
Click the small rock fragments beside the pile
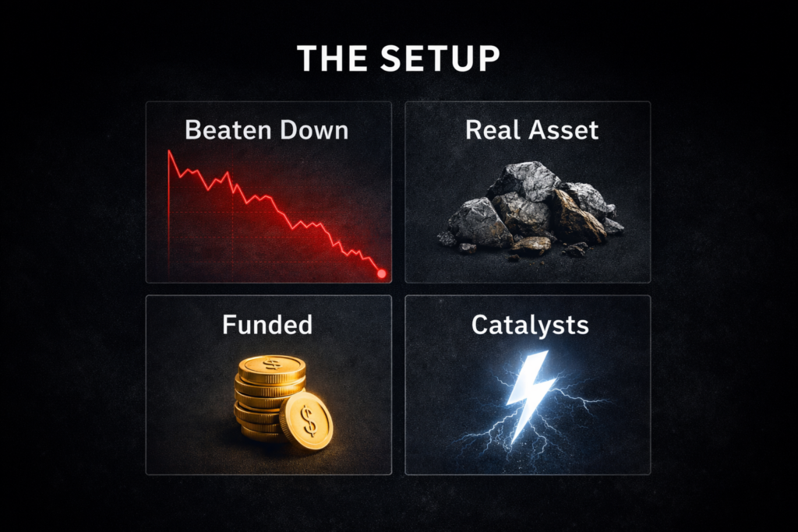tap(575, 250)
